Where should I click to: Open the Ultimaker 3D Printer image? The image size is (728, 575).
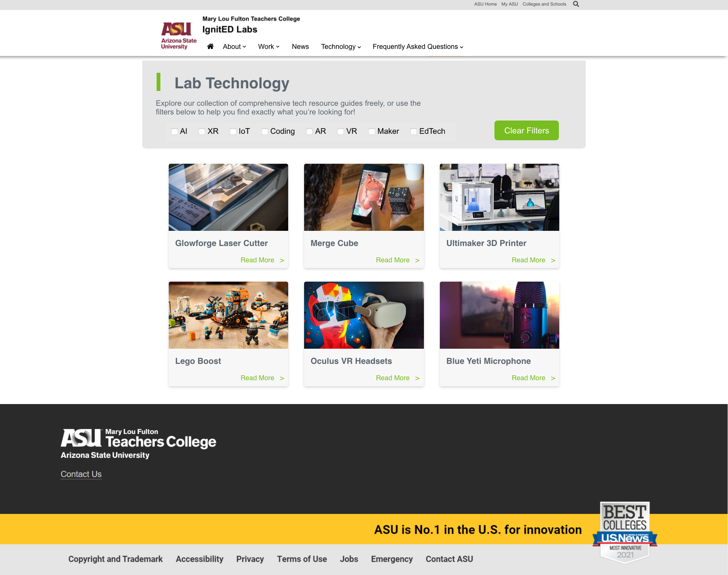coord(499,197)
